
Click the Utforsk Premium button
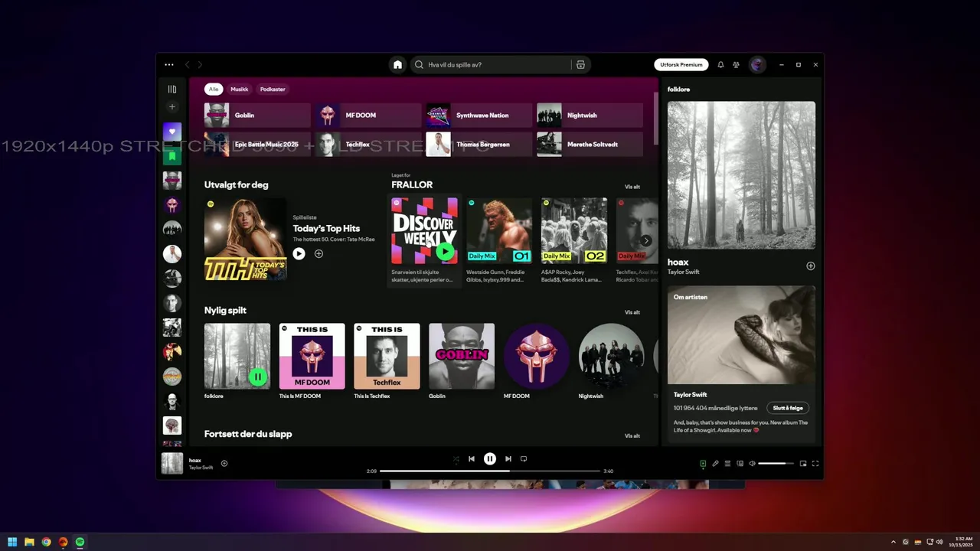[681, 65]
